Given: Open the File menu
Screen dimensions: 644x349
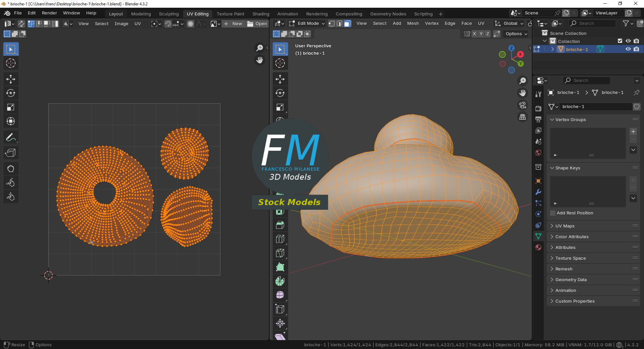Looking at the screenshot, I should 18,13.
